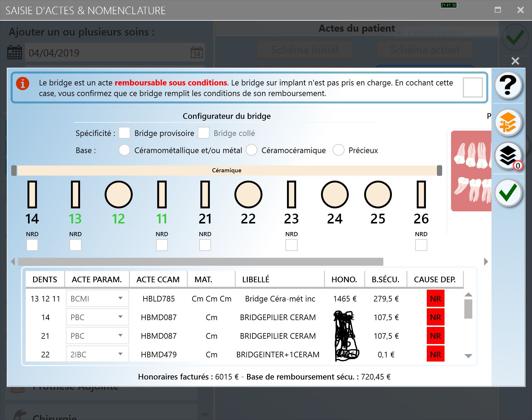Click the round pontic symbol for tooth 24
Screen dimensions: 532x420
(335, 194)
